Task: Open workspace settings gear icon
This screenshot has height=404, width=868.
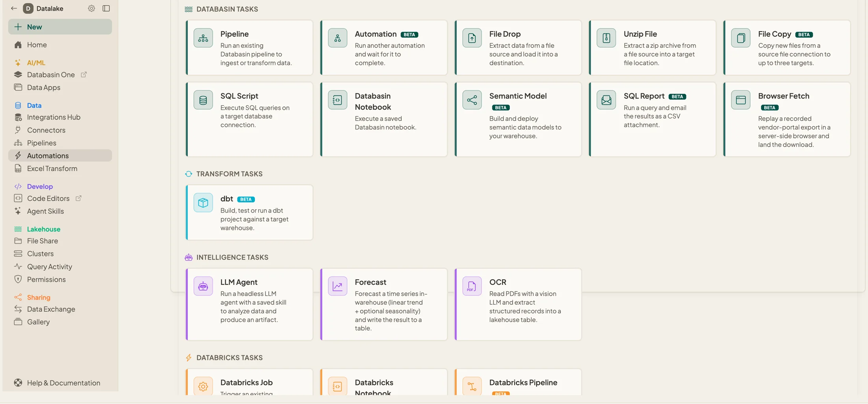Action: point(92,8)
